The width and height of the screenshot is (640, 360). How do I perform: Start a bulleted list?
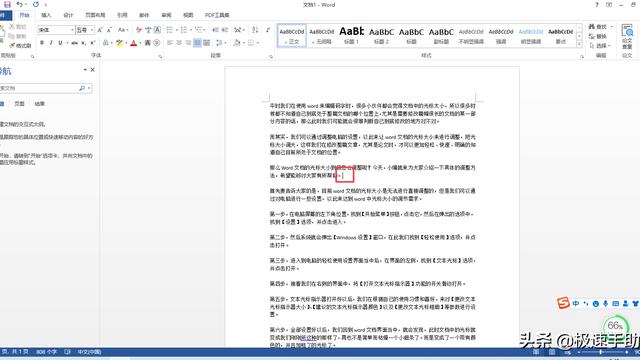tap(169, 30)
